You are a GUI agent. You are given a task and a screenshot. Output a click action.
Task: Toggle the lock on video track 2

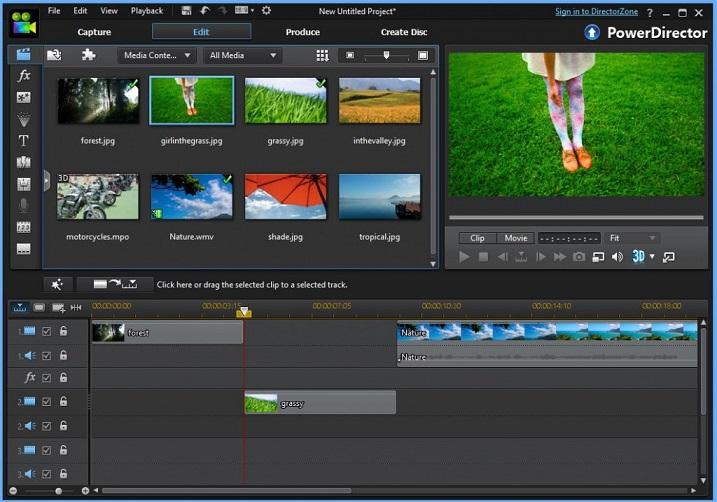[x=63, y=402]
